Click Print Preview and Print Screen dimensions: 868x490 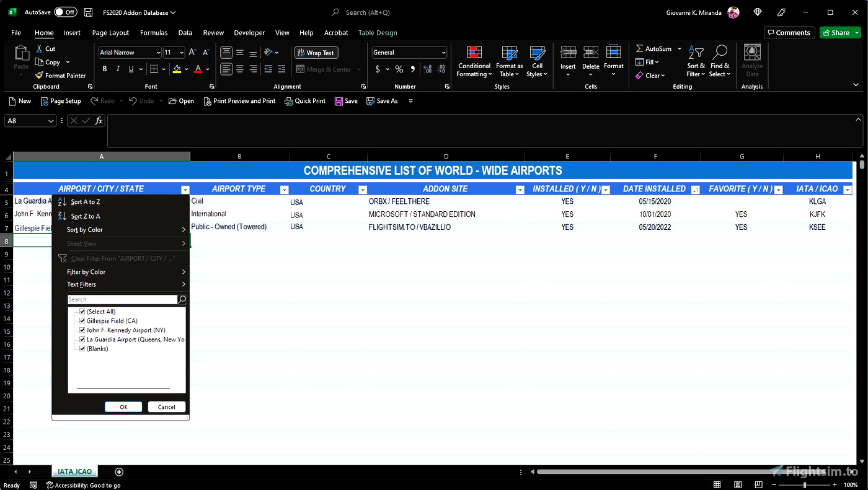point(240,101)
